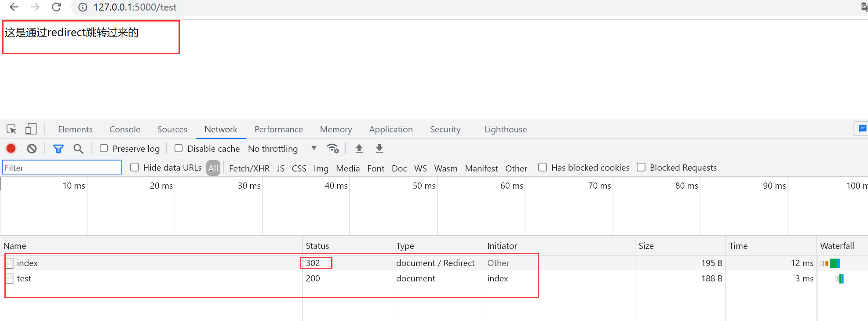Screen dimensions: 868x321
Task: Sort by the Size column header
Action: pos(680,246)
